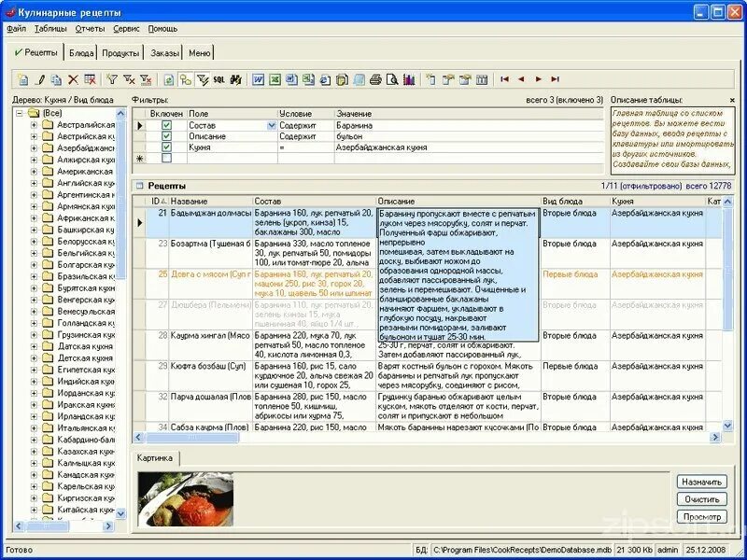Viewport: 747px width, 560px height.
Task: Sort by the ID column header
Action: click(157, 202)
